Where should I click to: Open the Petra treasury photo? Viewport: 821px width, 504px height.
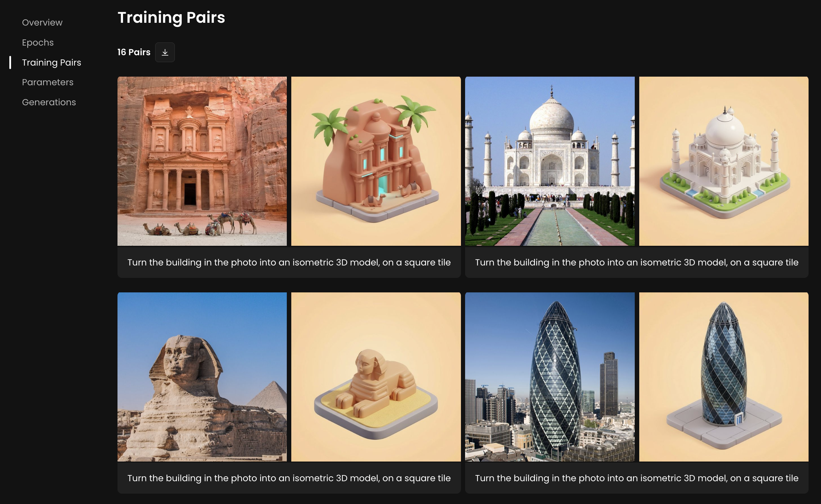(202, 161)
